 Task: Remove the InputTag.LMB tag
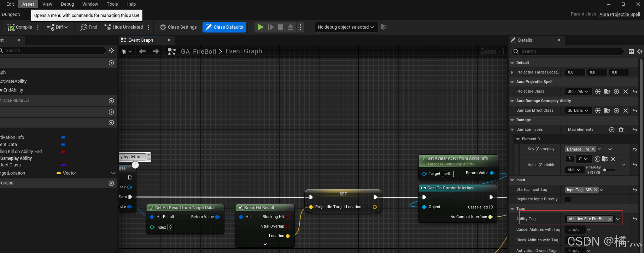(x=596, y=190)
